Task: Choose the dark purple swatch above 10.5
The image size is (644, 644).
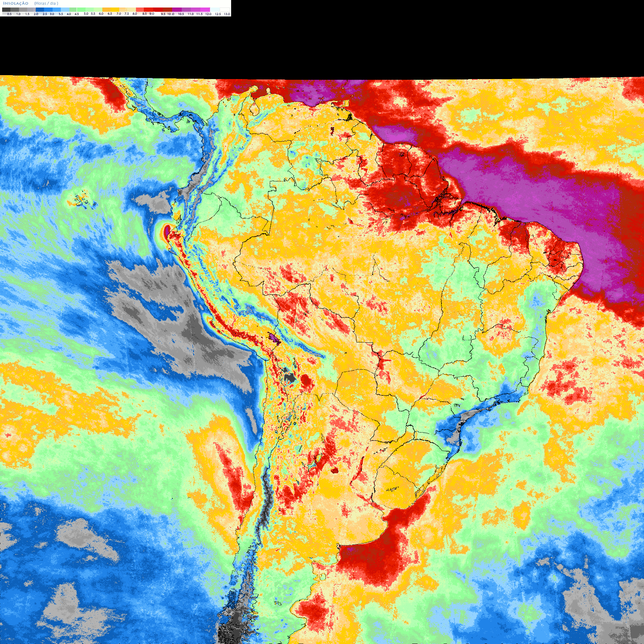Action: tap(177, 10)
